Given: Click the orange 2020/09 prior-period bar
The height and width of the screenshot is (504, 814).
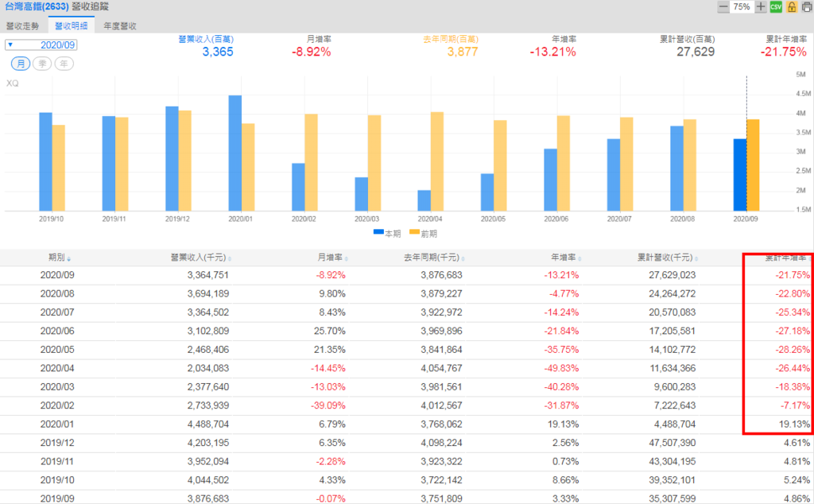Looking at the screenshot, I should 754,165.
